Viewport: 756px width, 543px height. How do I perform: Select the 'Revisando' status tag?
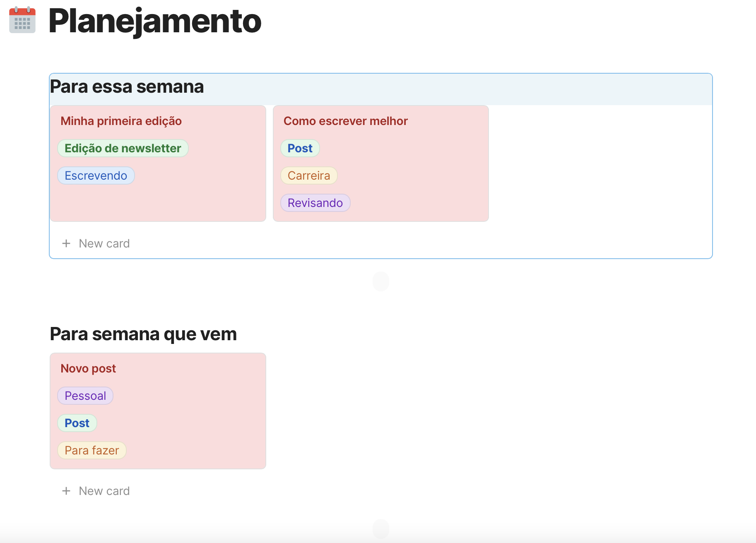pyautogui.click(x=315, y=203)
